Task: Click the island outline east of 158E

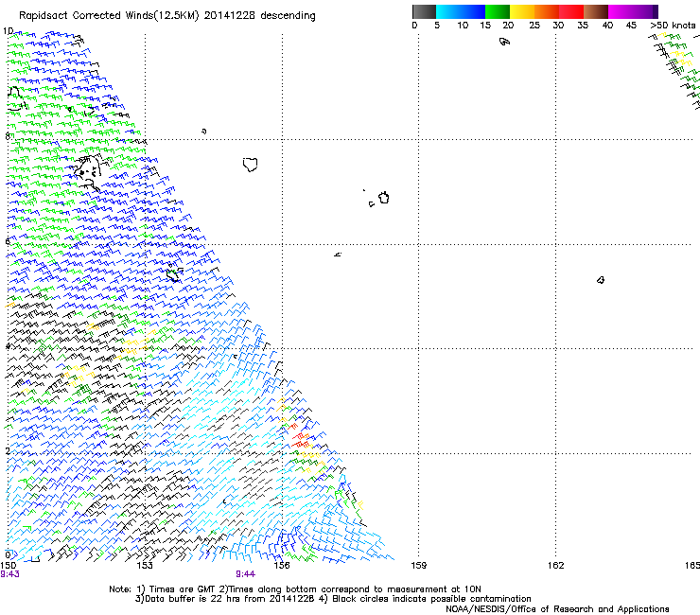Action: (x=384, y=198)
